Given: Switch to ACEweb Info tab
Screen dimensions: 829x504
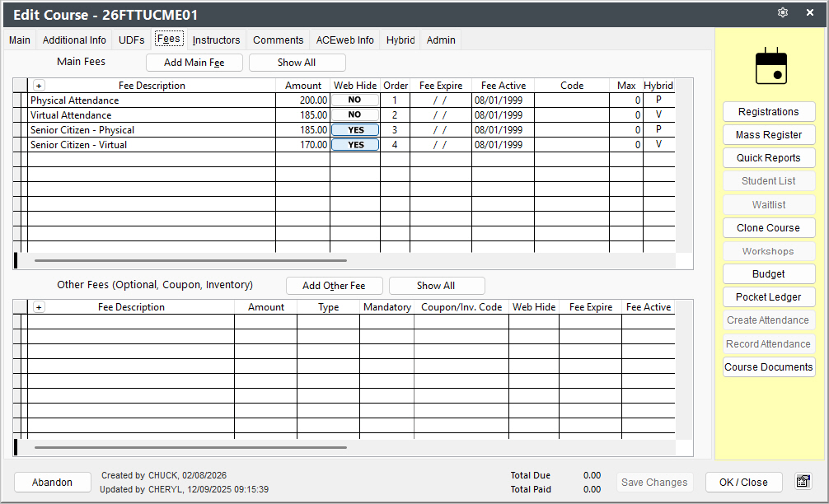Looking at the screenshot, I should click(x=344, y=40).
